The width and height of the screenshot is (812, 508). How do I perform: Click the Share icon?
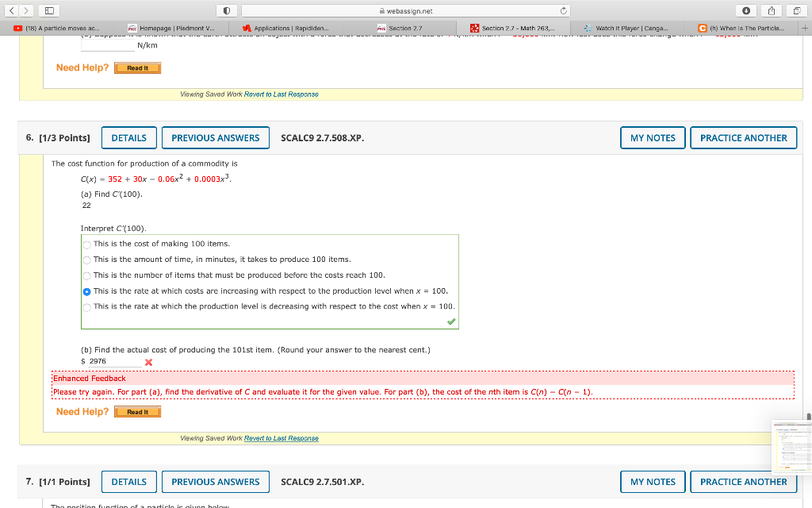[770, 10]
